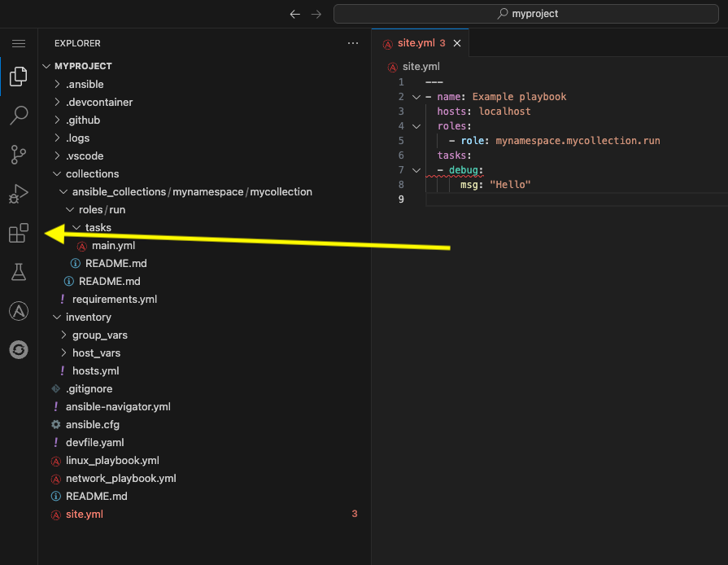Open the hamburger menu at top left

point(18,43)
